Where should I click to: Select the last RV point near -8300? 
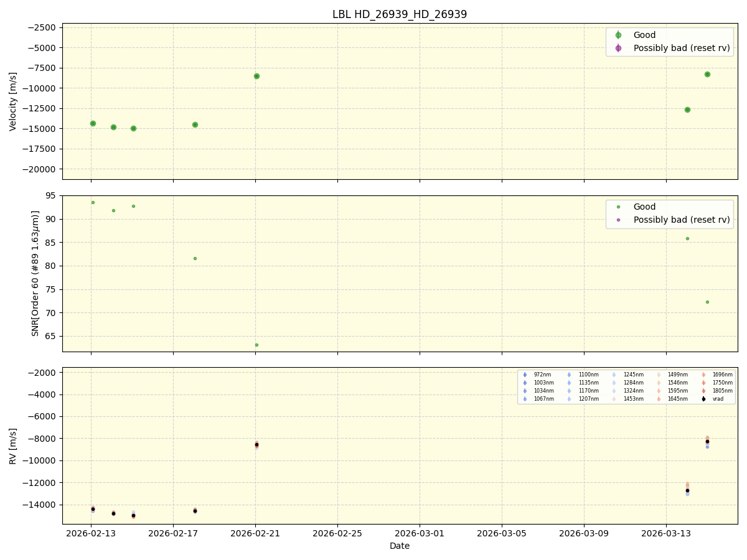tap(707, 441)
